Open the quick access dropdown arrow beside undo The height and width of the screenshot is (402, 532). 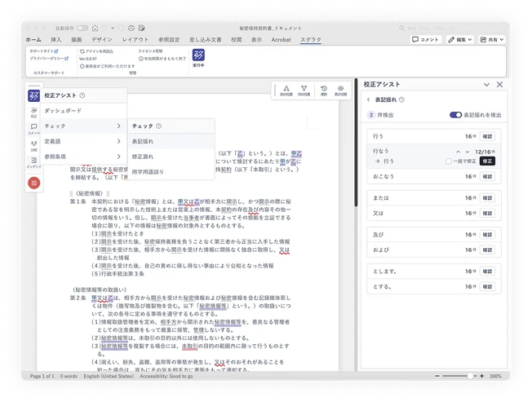tap(113, 29)
